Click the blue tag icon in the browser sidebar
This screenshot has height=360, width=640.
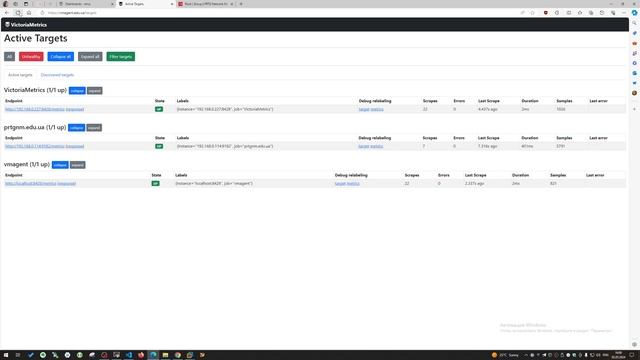coord(635,33)
